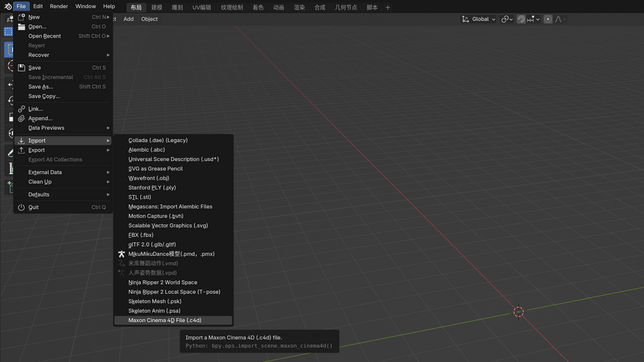This screenshot has height=362, width=644.
Task: Click the download-arrow Import icon
Action: point(21,140)
